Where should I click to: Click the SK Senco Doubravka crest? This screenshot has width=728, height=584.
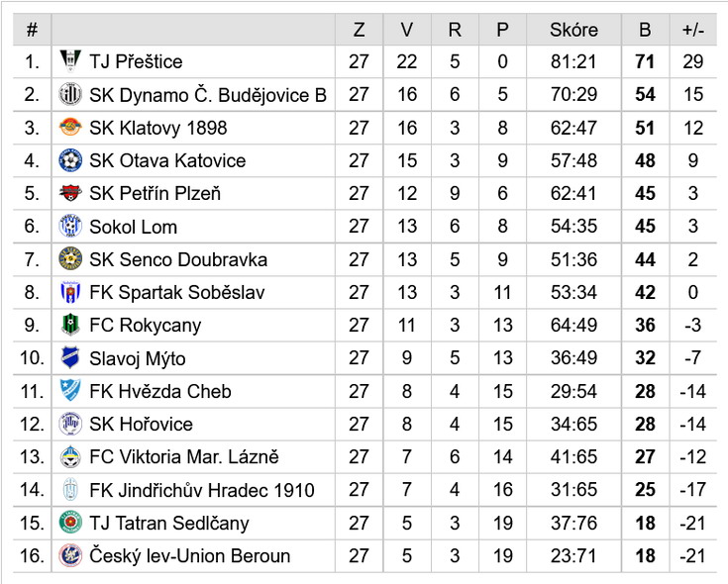(70, 259)
